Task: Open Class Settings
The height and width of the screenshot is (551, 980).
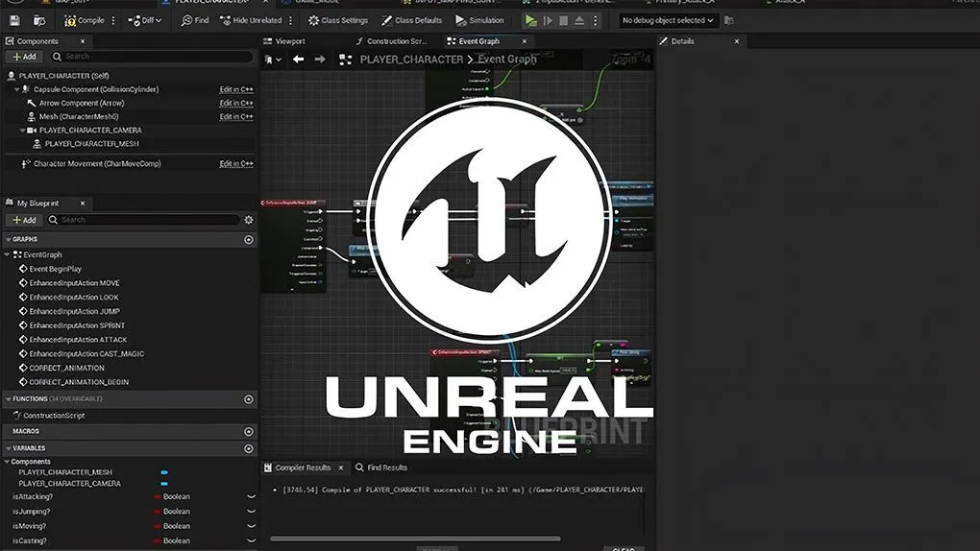Action: click(x=338, y=20)
